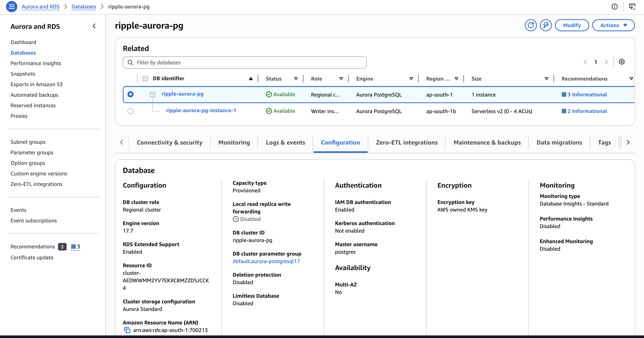
Task: Sort table by Region column
Action: 456,79
